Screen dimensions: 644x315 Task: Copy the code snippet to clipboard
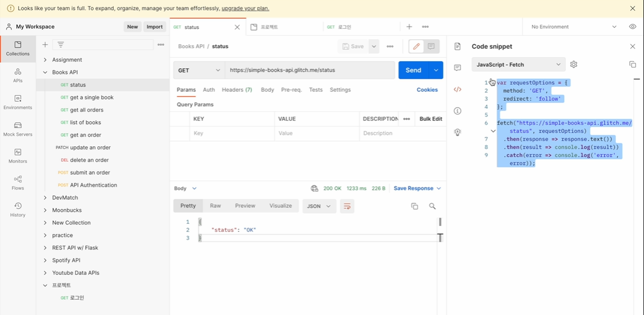633,65
